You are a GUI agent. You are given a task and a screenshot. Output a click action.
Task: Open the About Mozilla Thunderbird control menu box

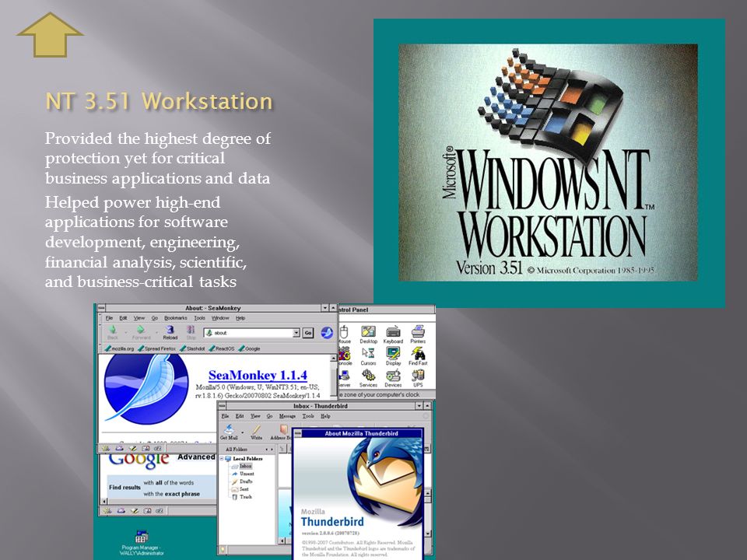coord(298,433)
